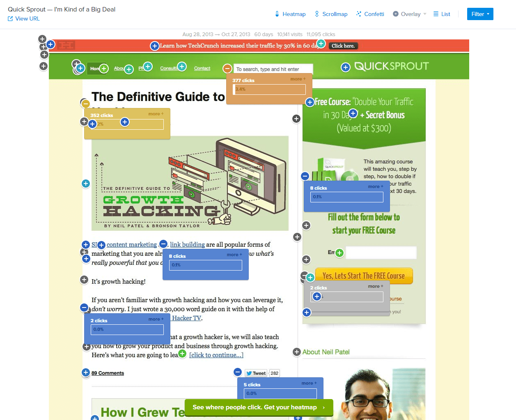Screen dimensions: 516x420
Task: Expand blue plus marker beside the red banner logo
Action: 50,44
